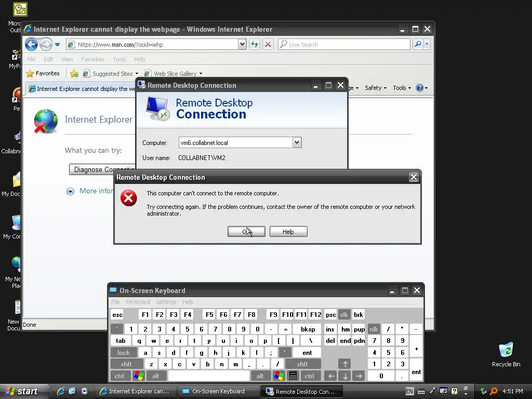Open the On-Screen Keyboard File menu
Screen dimensions: 532x399
(115, 302)
